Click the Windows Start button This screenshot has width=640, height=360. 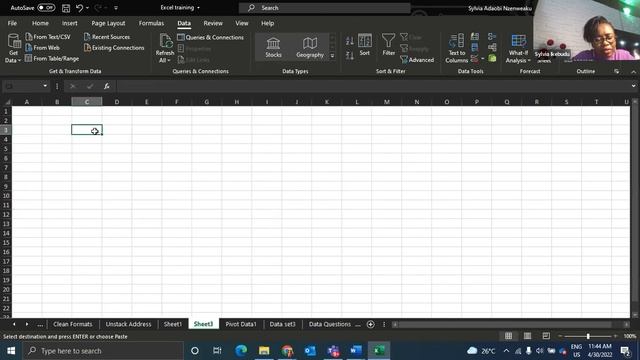(x=11, y=351)
